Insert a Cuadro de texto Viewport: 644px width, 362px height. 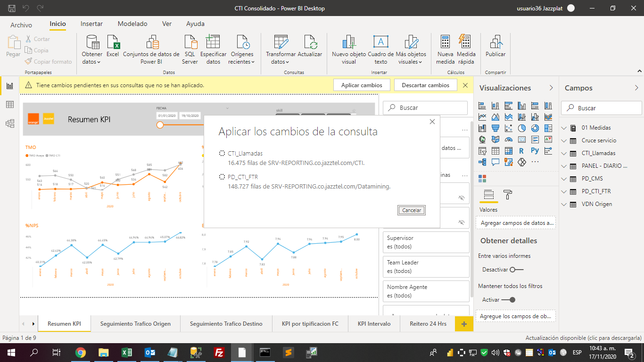(380, 49)
